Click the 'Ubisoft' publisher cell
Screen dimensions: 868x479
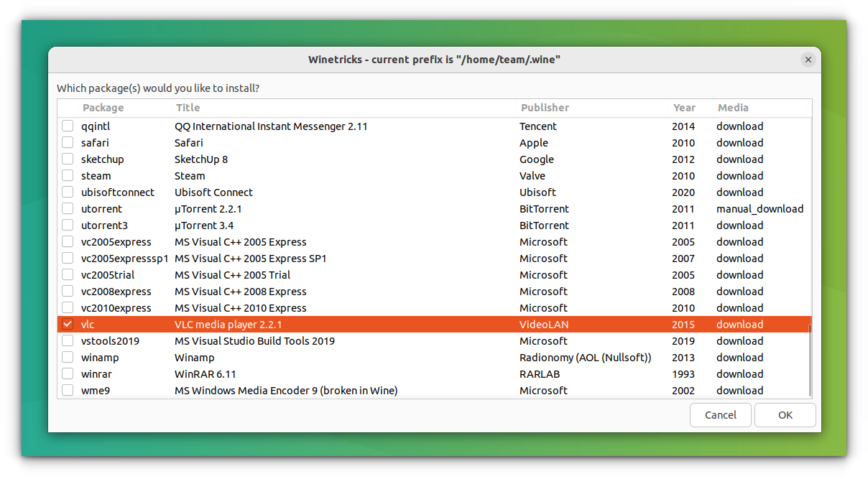click(x=537, y=192)
